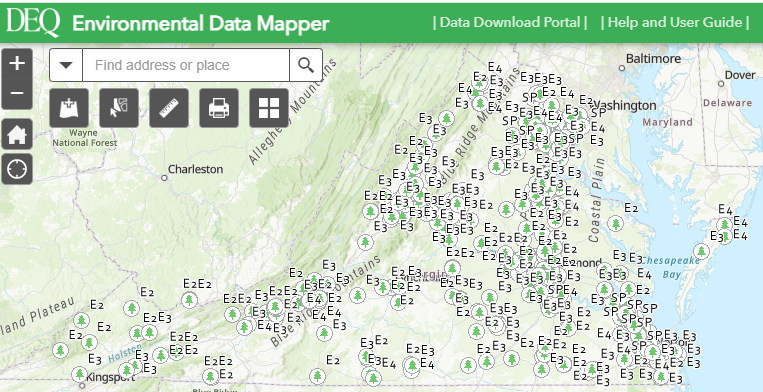Focus the Find address or place field
Image resolution: width=763 pixels, height=392 pixels.
(x=186, y=65)
